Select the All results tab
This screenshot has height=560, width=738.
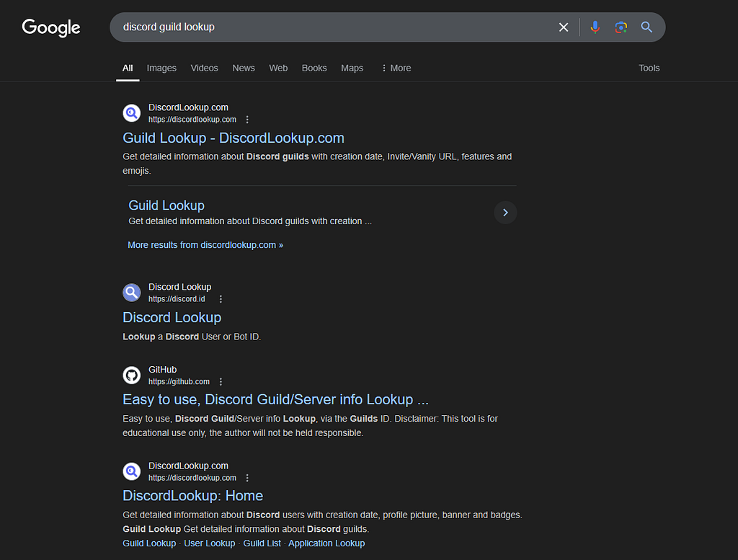(128, 68)
